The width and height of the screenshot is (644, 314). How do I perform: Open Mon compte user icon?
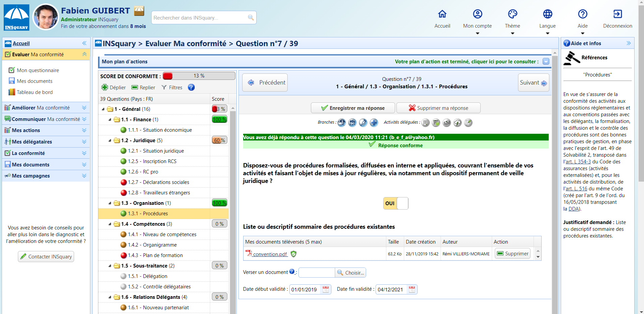[x=478, y=14]
